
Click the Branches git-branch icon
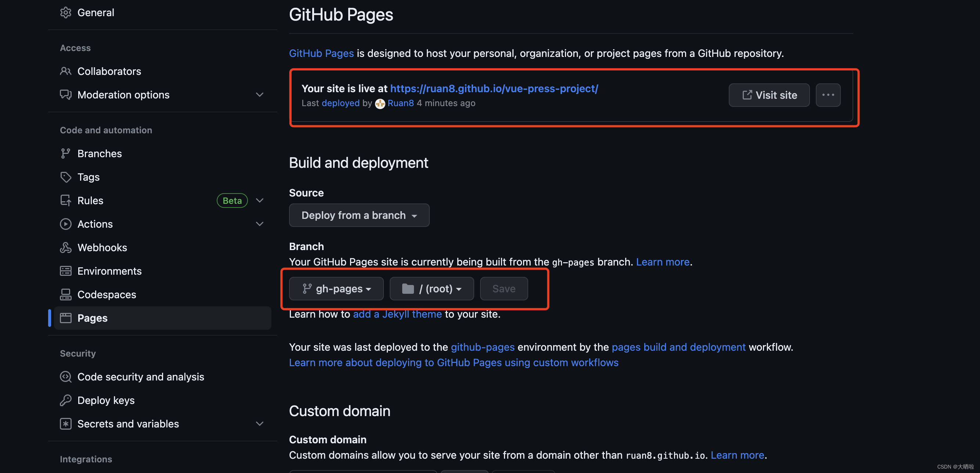click(x=65, y=153)
